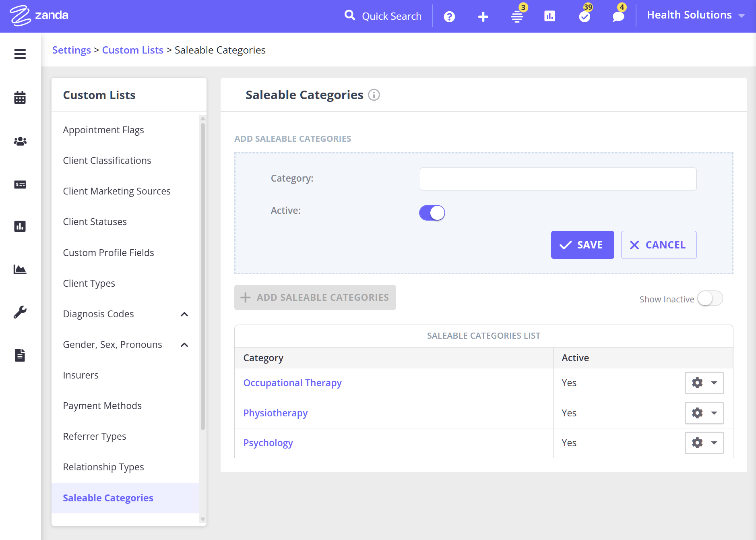
Task: Open the wrench tools icon in sidebar
Action: click(x=20, y=312)
